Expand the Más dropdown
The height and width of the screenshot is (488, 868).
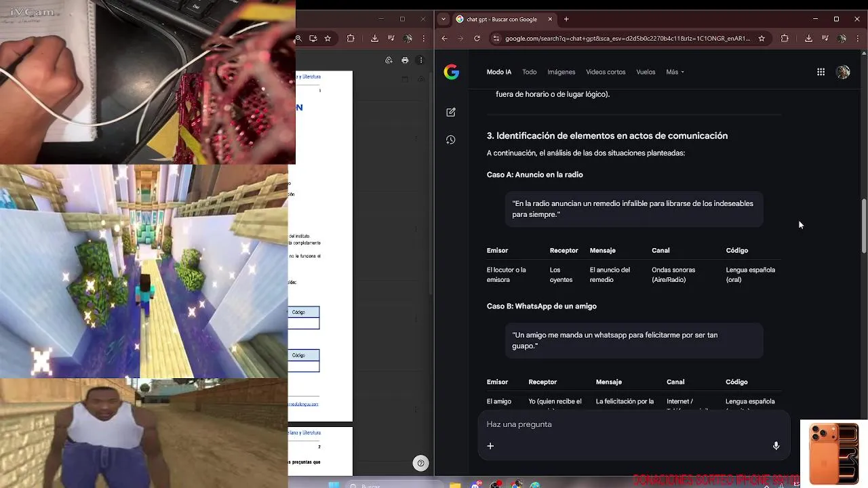point(675,72)
